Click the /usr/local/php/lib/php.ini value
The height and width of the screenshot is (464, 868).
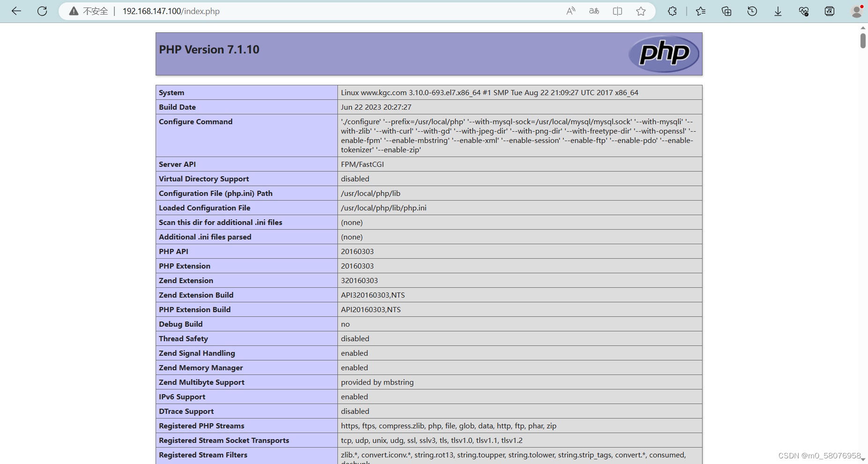pyautogui.click(x=383, y=208)
